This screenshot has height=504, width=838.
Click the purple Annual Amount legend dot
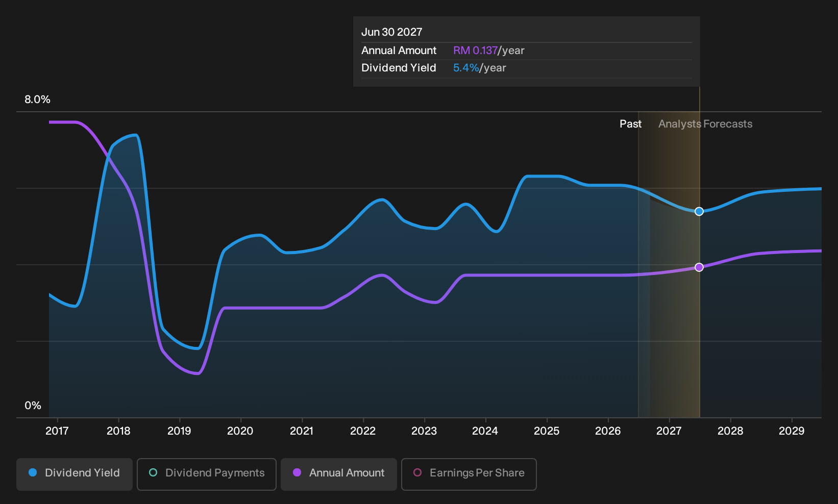(x=297, y=472)
